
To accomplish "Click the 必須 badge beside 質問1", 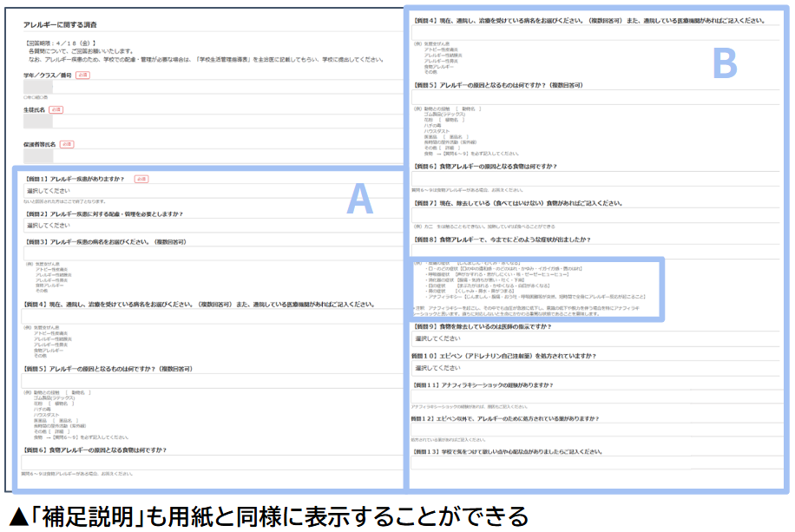I will coord(141,179).
